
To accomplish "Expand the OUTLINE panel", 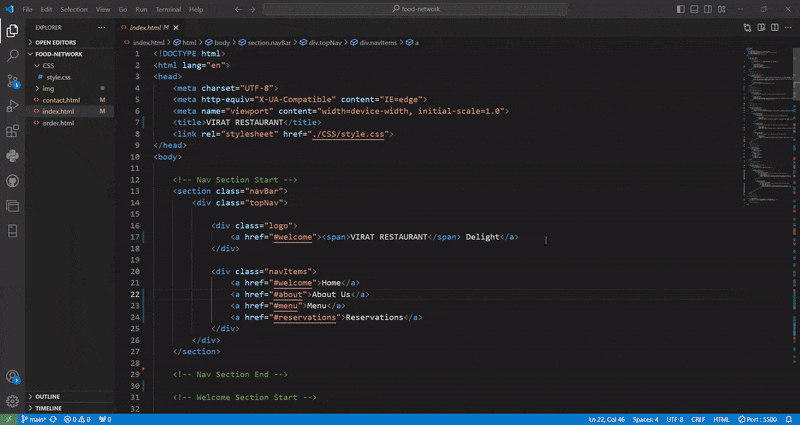I will tap(48, 397).
